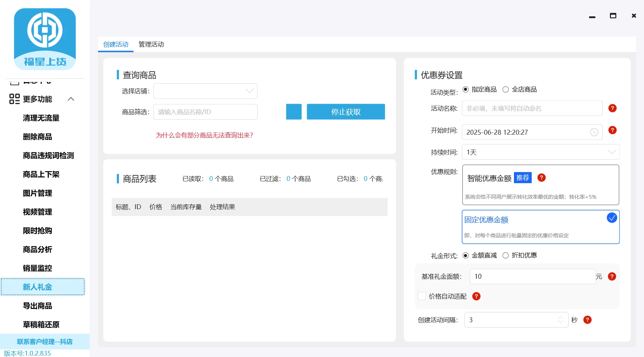The image size is (644, 357).
Task: Select 指定商品 activity type radio
Action: coord(466,89)
